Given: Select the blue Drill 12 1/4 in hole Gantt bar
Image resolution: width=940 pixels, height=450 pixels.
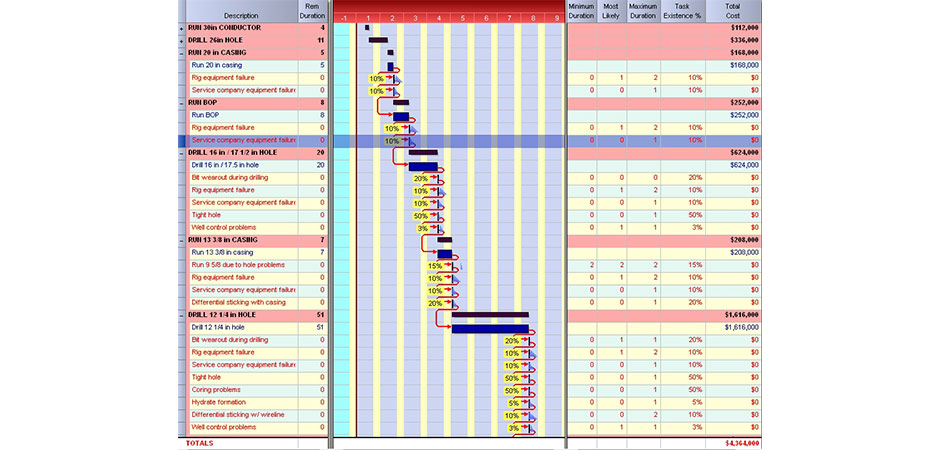Looking at the screenshot, I should [490, 328].
